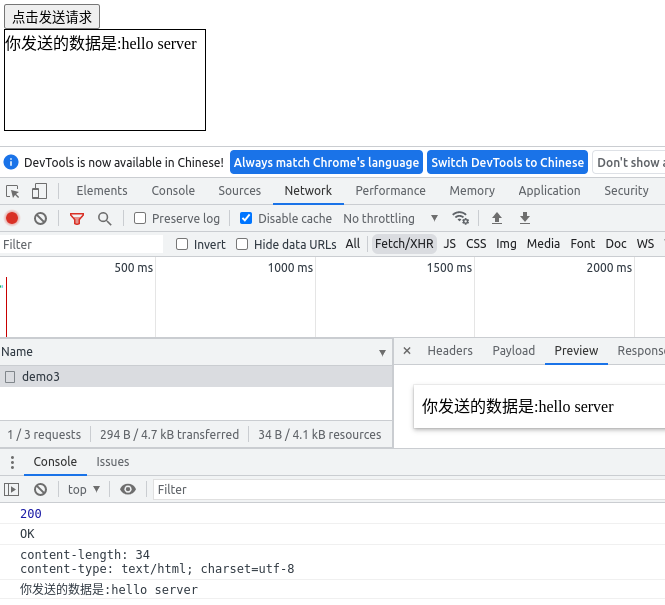The height and width of the screenshot is (605, 665).
Task: Click the OK console log line
Action: coord(27,534)
